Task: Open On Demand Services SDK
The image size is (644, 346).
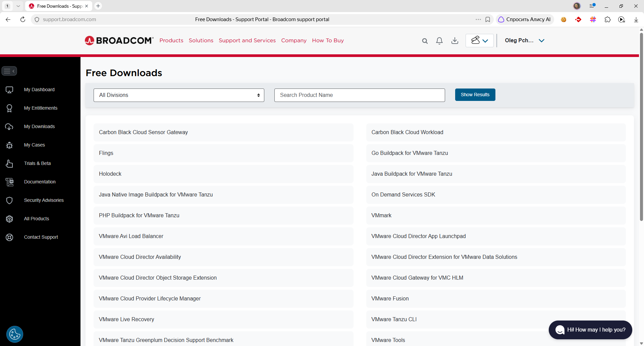Action: coord(496,195)
